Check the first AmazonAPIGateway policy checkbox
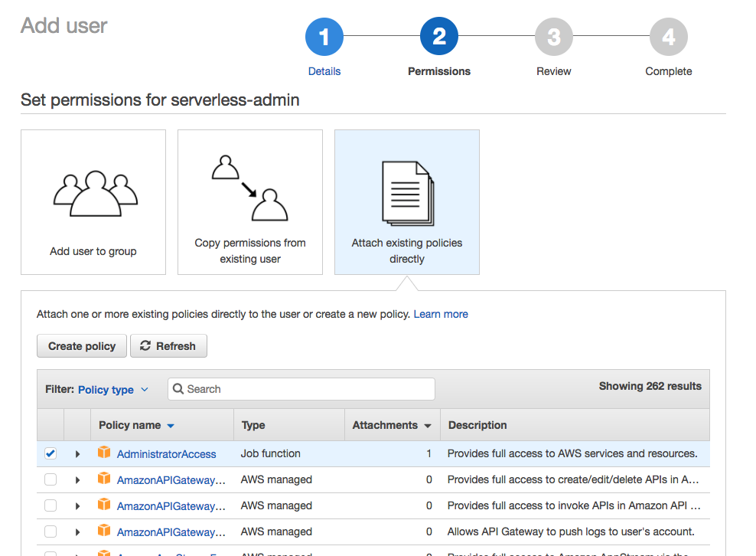This screenshot has width=756, height=556. [x=51, y=479]
